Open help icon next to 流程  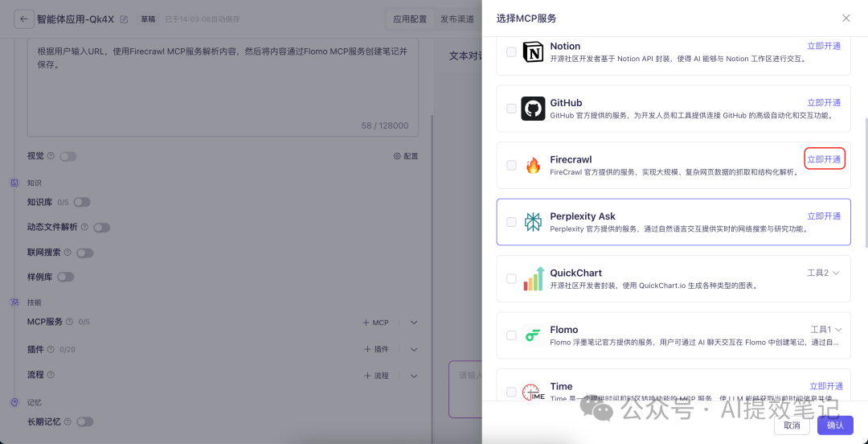pyautogui.click(x=51, y=375)
